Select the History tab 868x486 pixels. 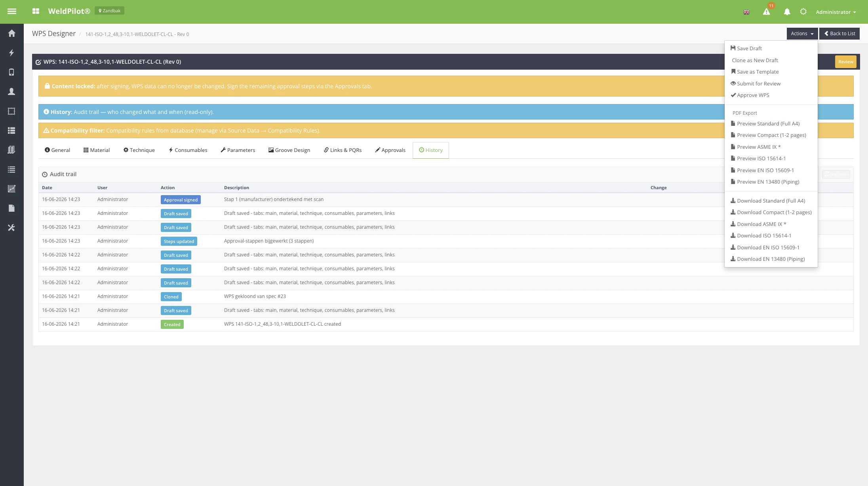coord(431,150)
